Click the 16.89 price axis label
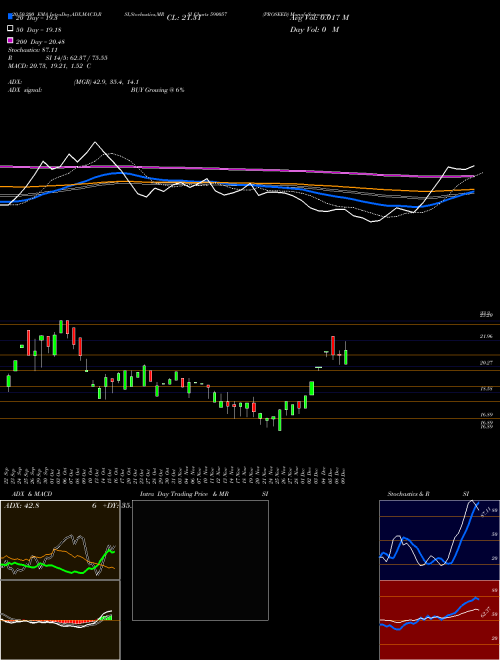The width and height of the screenshot is (500, 660). pos(486,415)
